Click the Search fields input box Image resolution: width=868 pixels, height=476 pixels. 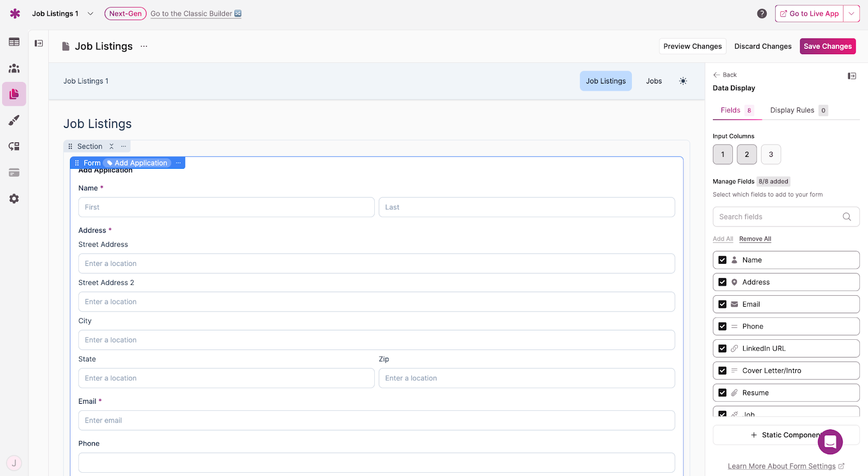coord(778,217)
